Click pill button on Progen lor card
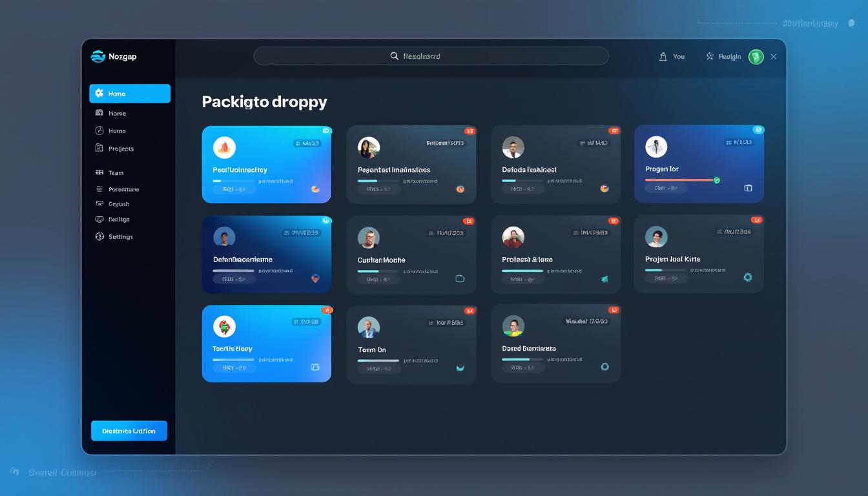The height and width of the screenshot is (496, 868). [666, 188]
